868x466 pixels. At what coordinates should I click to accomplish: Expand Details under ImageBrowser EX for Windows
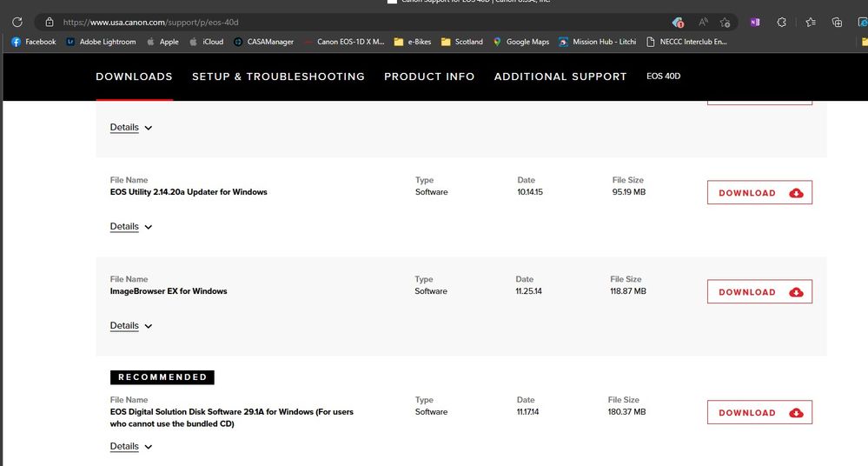(x=130, y=325)
